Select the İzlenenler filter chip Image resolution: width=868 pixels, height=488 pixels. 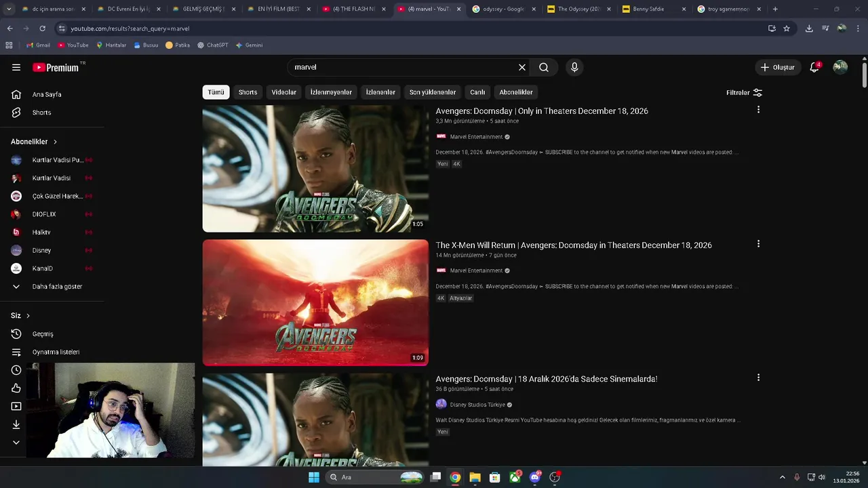(x=380, y=92)
